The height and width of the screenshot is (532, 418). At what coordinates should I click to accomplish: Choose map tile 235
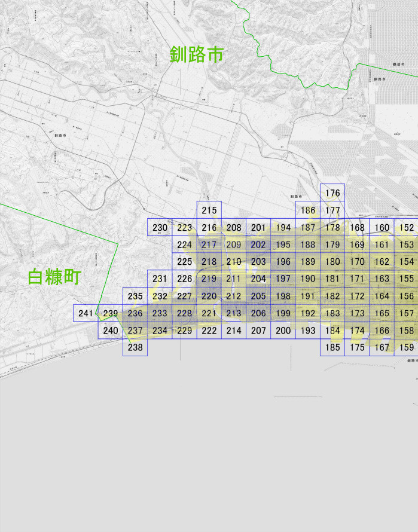pyautogui.click(x=135, y=296)
